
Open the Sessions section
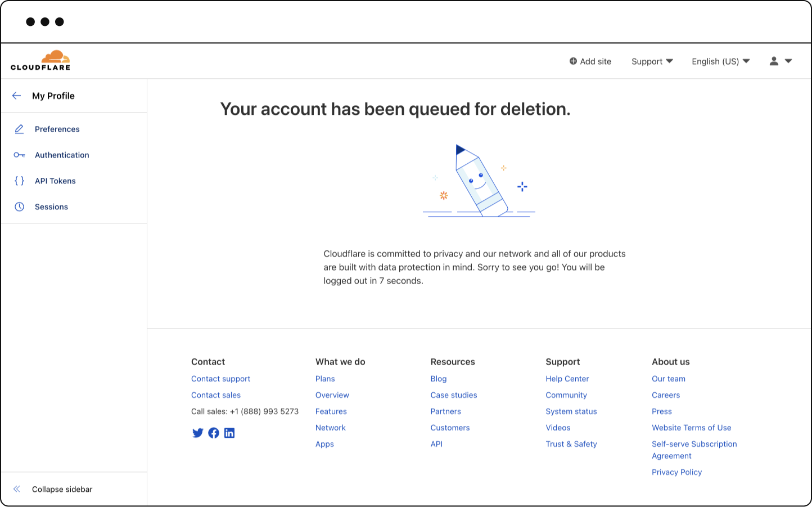coord(51,207)
